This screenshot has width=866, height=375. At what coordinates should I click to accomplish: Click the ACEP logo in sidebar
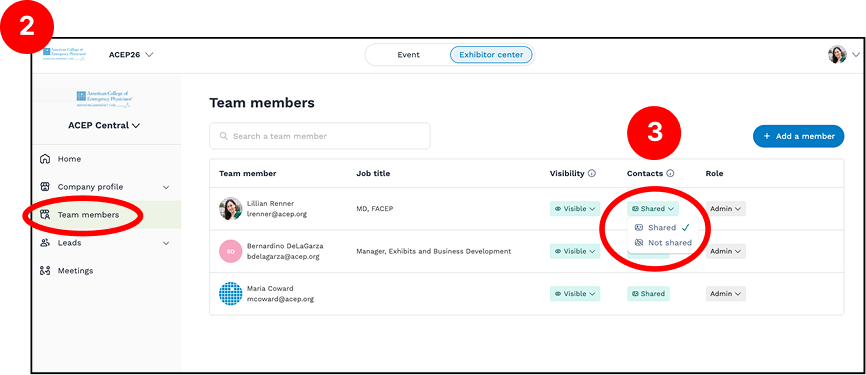tap(104, 100)
